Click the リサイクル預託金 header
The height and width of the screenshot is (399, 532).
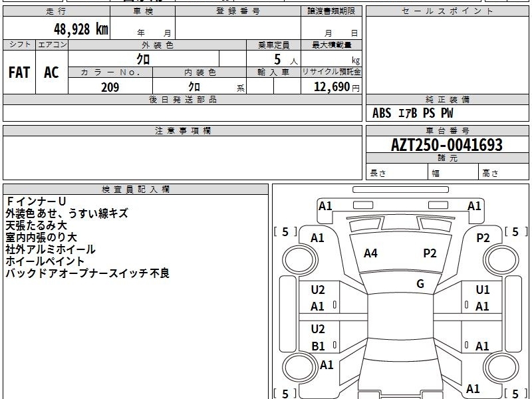(x=331, y=72)
